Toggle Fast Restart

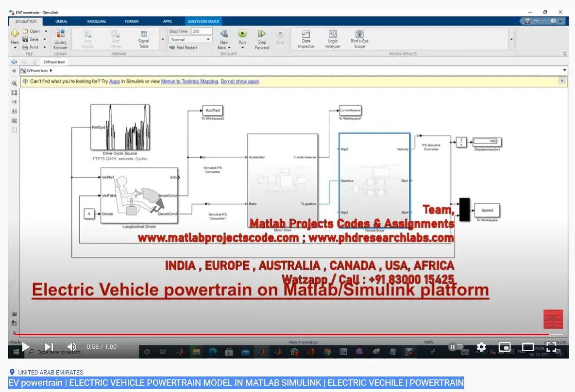(x=184, y=48)
